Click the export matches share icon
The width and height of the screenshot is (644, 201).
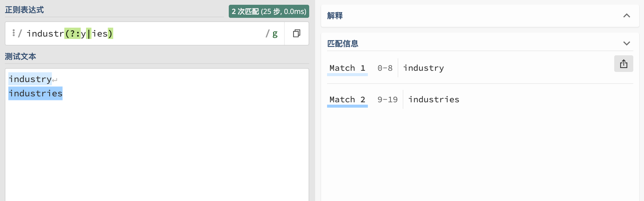623,64
